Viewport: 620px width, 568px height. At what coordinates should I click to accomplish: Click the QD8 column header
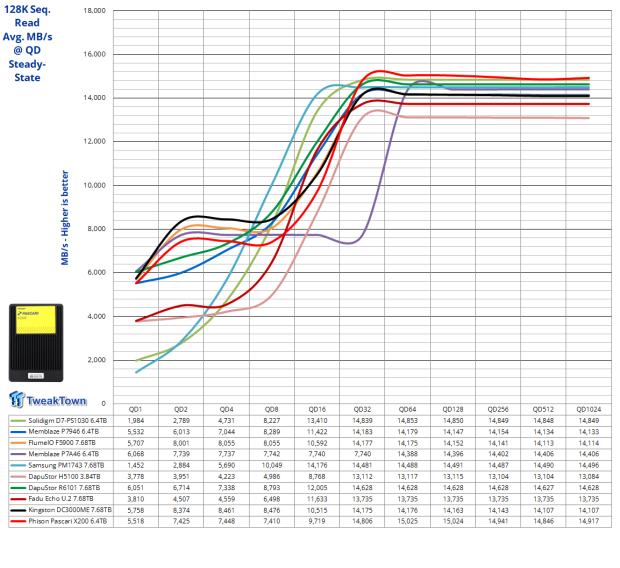click(x=271, y=409)
